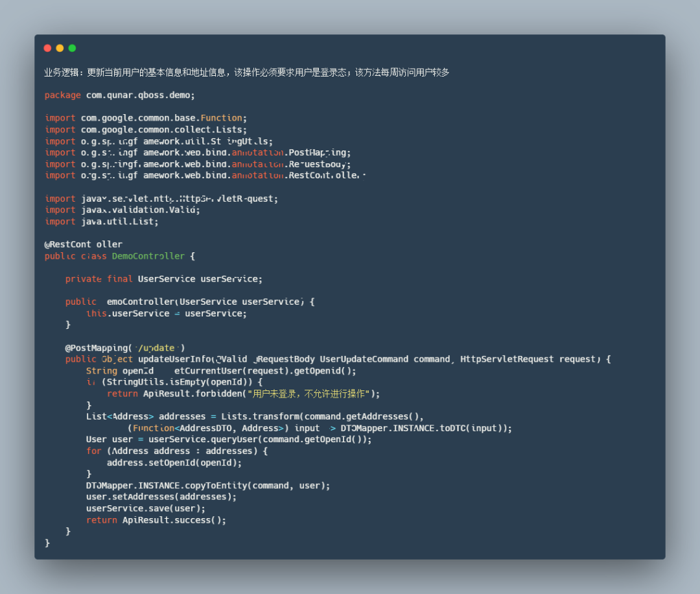700x594 pixels.
Task: Click the updateUserInfo method name
Action: [174, 359]
